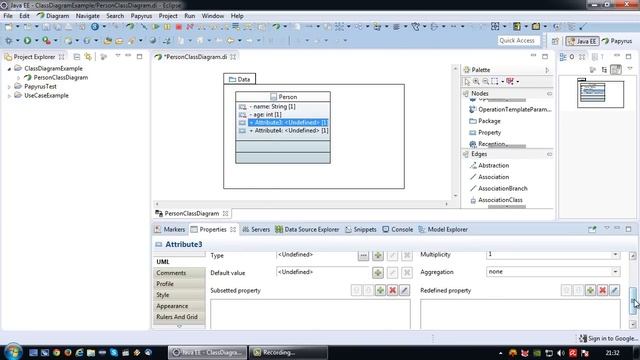The height and width of the screenshot is (360, 640).
Task: Expand the PapyrusTest project tree node
Action: click(9, 87)
